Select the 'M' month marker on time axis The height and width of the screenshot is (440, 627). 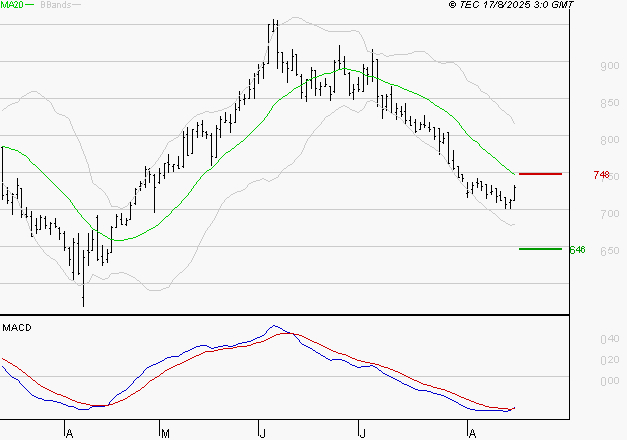point(164,432)
